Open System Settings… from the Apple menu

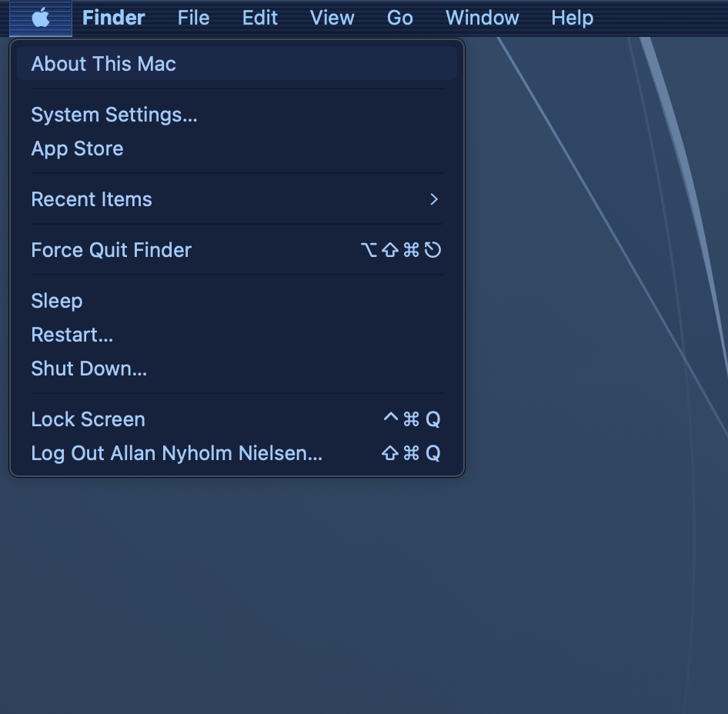pyautogui.click(x=237, y=115)
